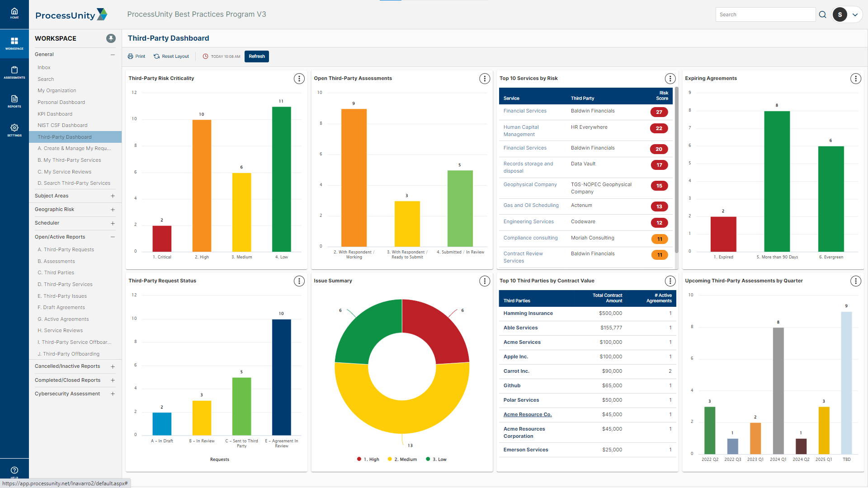Open KPI Dashboard in sidebar

click(x=55, y=114)
